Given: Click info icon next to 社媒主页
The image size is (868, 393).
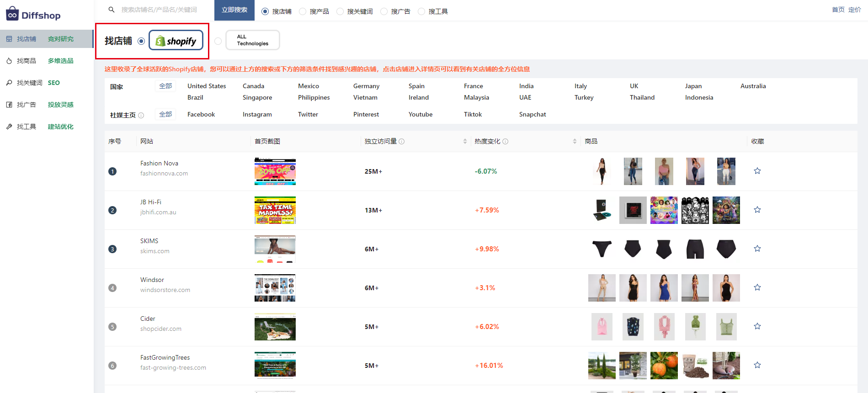Looking at the screenshot, I should click(x=141, y=115).
